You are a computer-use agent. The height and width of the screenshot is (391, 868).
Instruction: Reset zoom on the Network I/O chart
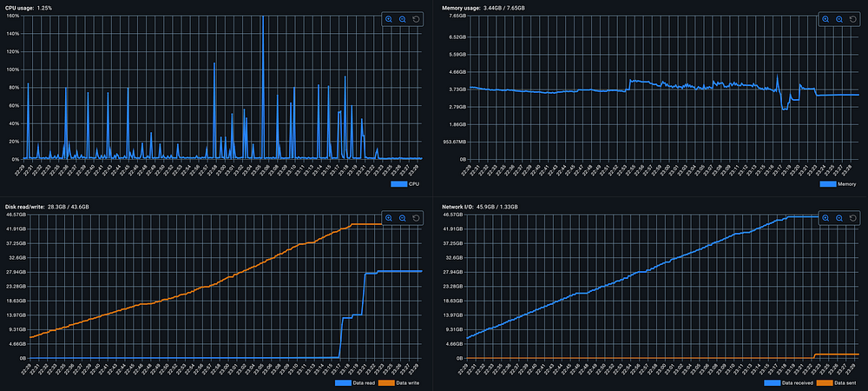coord(853,218)
